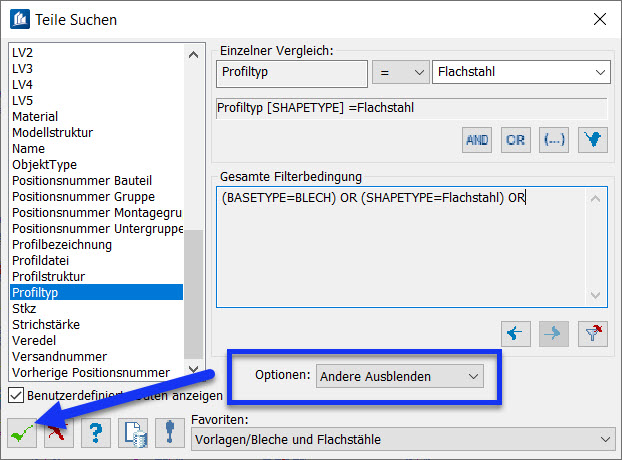This screenshot has width=622, height=460.
Task: Select Profilbezeichnung in attribute list
Action: [96, 244]
